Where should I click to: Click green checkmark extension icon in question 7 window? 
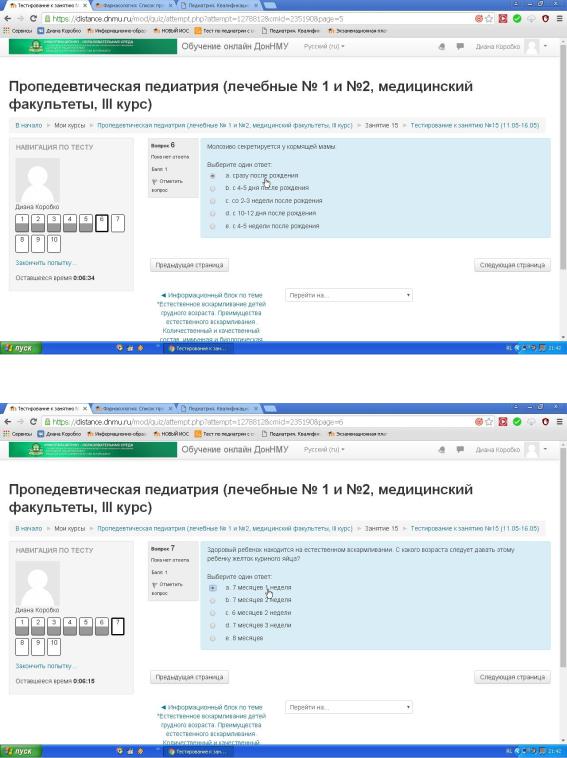coord(517,422)
